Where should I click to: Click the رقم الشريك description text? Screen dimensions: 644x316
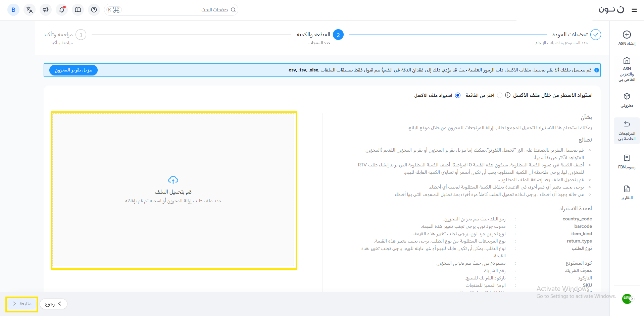495,271
